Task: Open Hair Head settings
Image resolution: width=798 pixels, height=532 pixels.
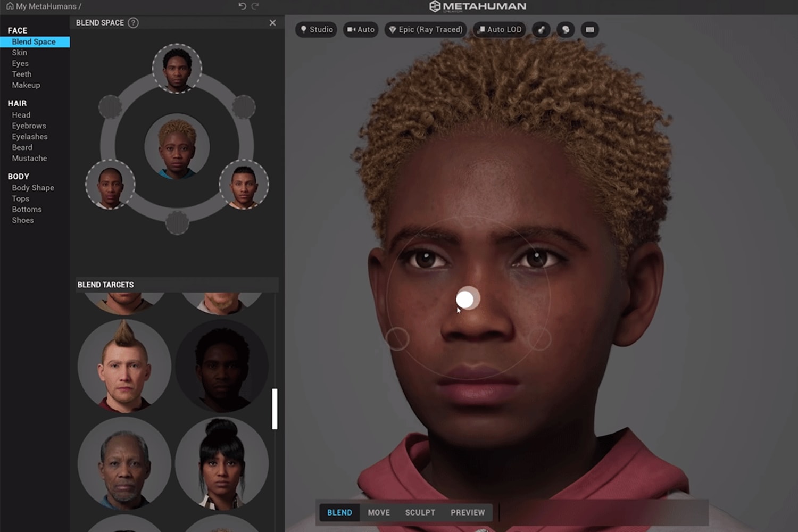Action: [x=21, y=115]
